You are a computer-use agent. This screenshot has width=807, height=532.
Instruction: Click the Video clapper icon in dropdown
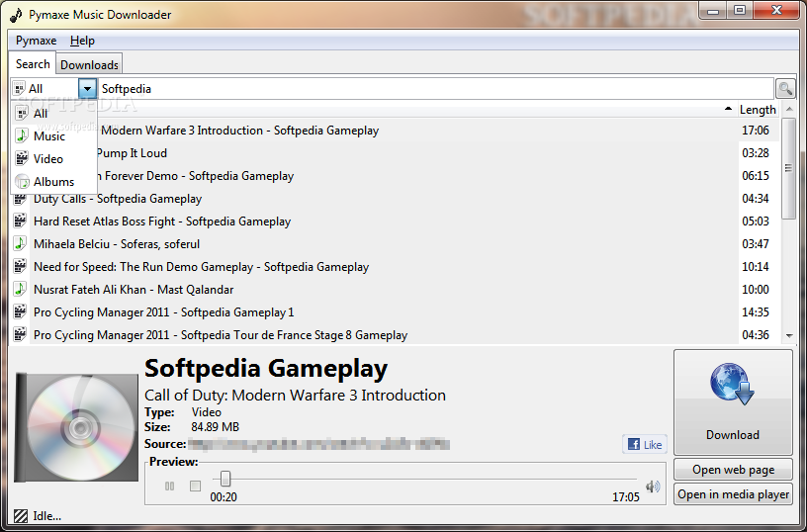coord(22,158)
